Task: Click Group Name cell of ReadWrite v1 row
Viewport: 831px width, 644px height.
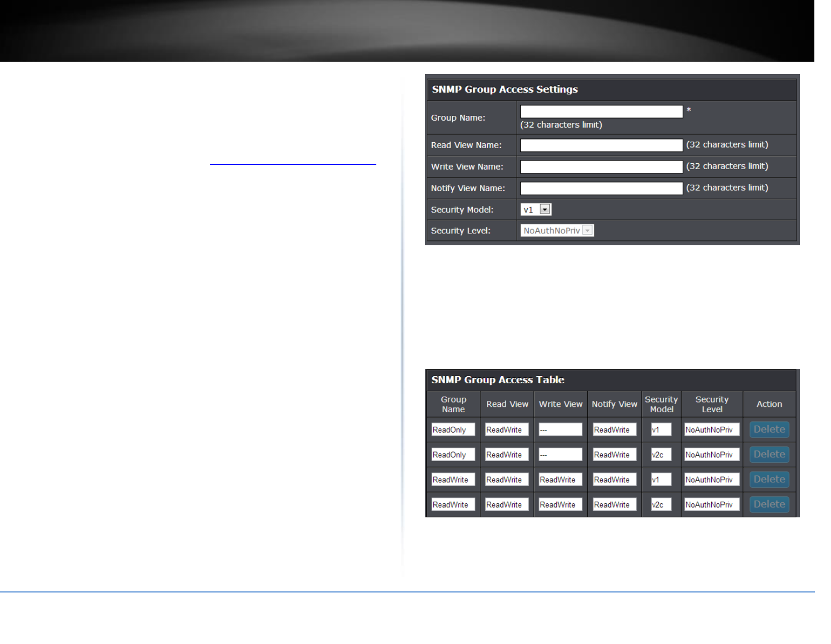Action: click(x=453, y=479)
